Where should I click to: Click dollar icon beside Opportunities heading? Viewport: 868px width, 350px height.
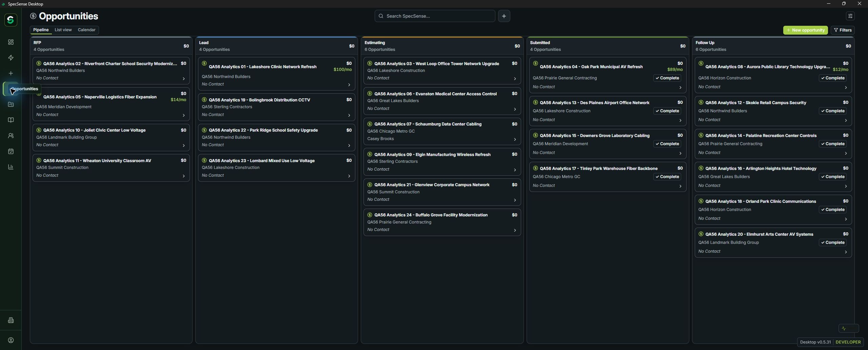tap(33, 16)
